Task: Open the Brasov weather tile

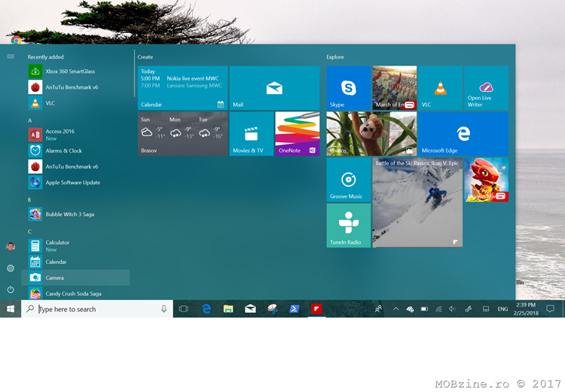Action: click(x=182, y=134)
